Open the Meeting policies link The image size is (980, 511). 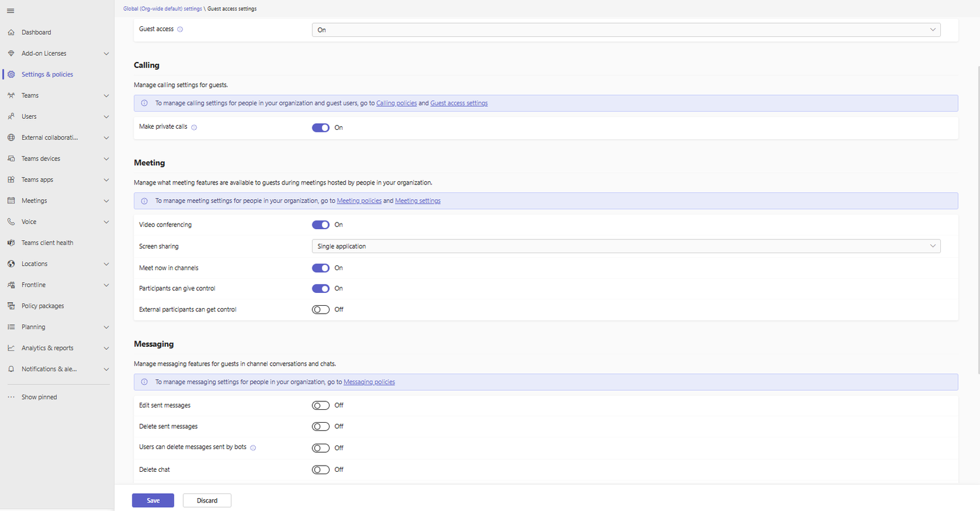point(359,201)
